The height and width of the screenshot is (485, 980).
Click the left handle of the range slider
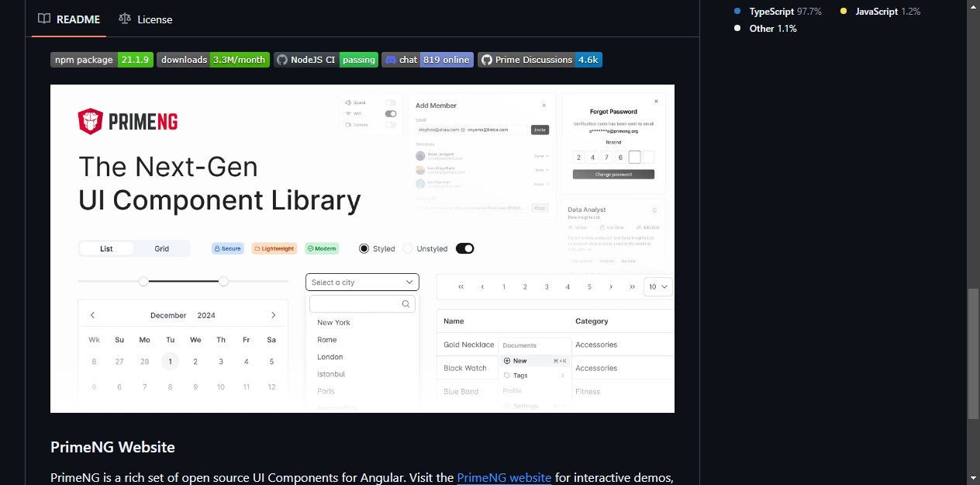(x=143, y=281)
